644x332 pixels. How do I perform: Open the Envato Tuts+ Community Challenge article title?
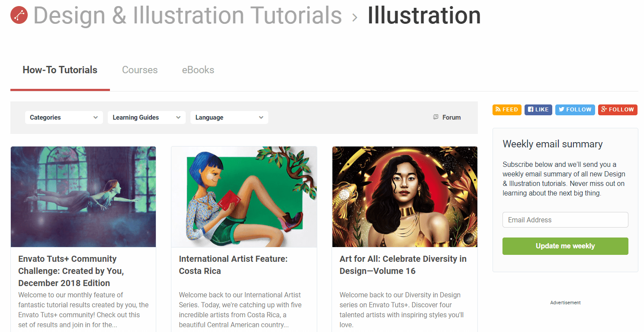click(71, 271)
